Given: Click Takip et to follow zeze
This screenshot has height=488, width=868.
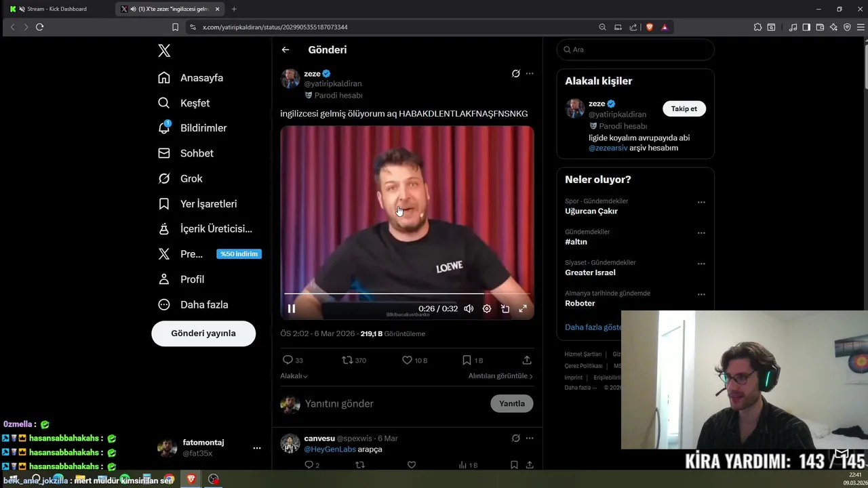Looking at the screenshot, I should pyautogui.click(x=684, y=108).
